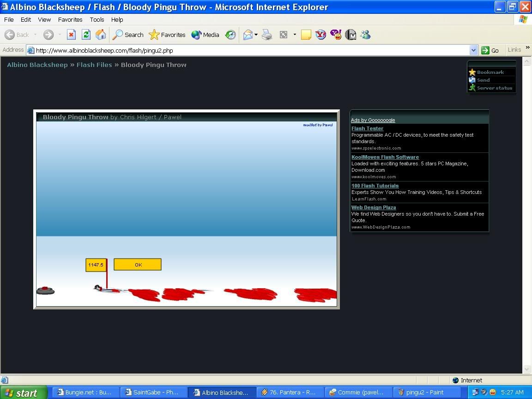The width and height of the screenshot is (532, 399).
Task: Open the Edit menu
Action: pos(26,20)
